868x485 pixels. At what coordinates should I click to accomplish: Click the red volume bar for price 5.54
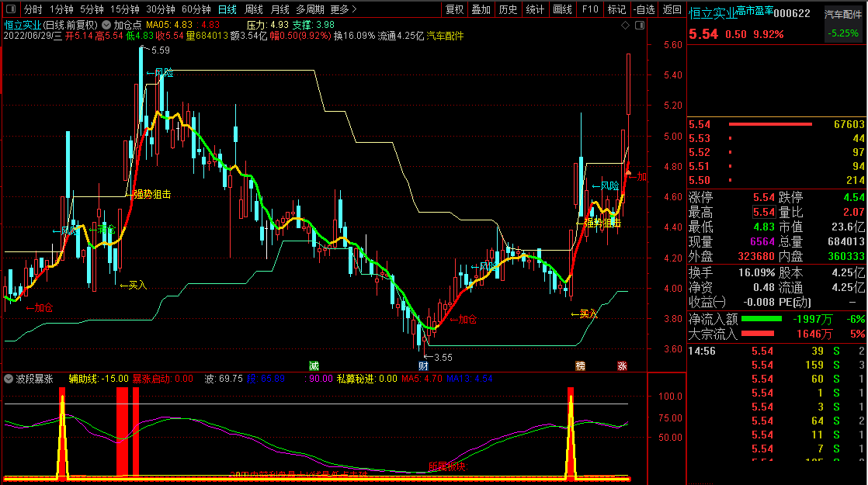[x=771, y=124]
